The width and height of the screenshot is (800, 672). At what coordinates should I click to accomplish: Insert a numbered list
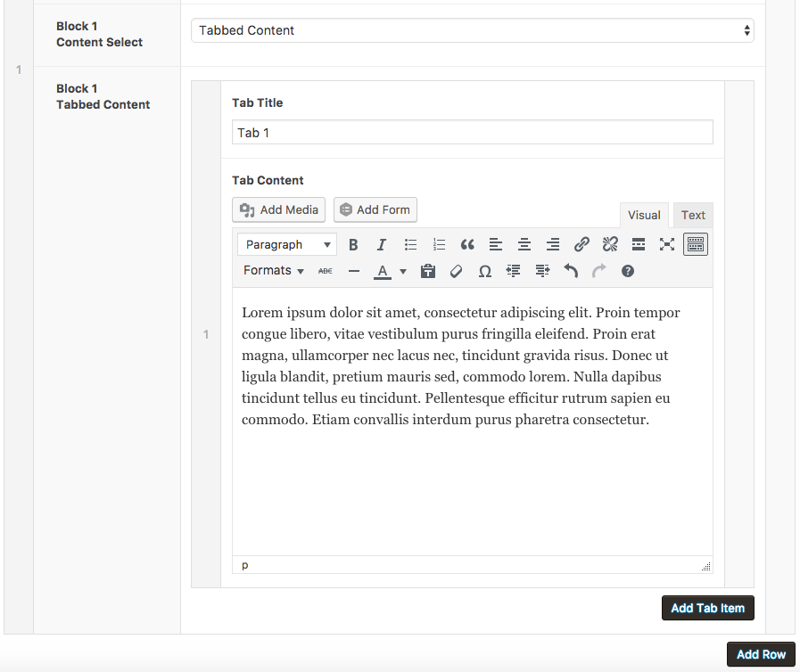(x=439, y=245)
